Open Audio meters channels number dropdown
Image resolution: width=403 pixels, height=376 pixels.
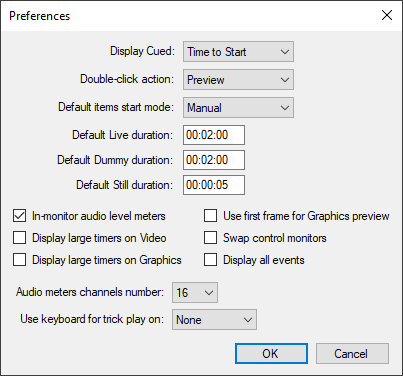195,293
